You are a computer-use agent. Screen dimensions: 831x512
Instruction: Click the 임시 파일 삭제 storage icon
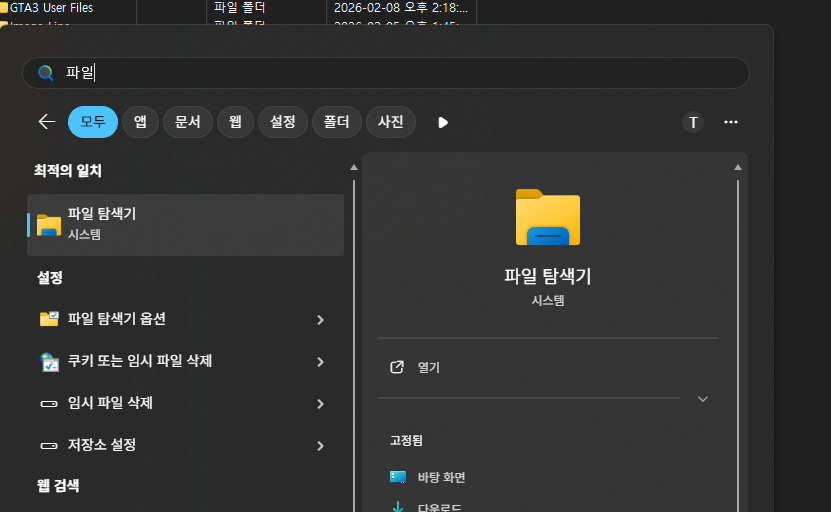(49, 404)
